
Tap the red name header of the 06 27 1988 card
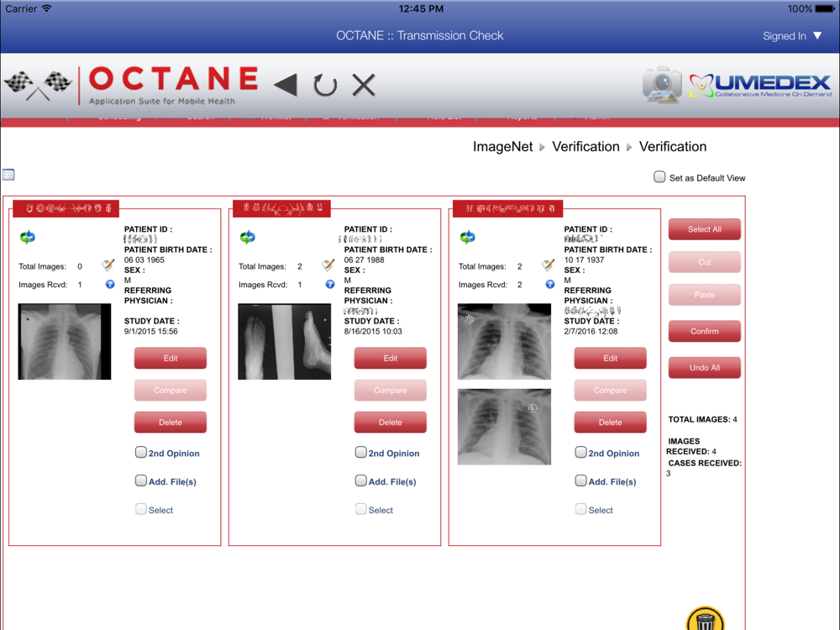[282, 207]
